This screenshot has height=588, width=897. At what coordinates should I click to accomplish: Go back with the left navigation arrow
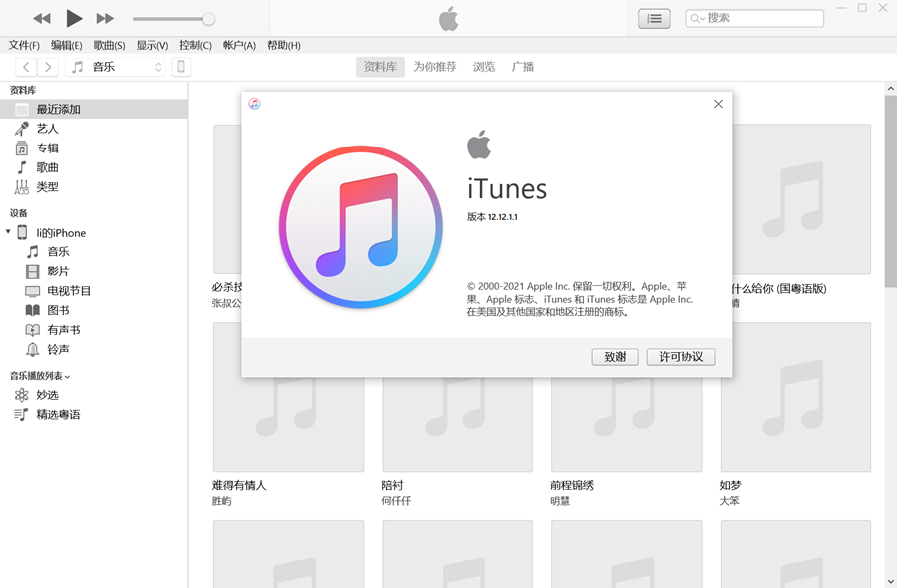click(26, 67)
